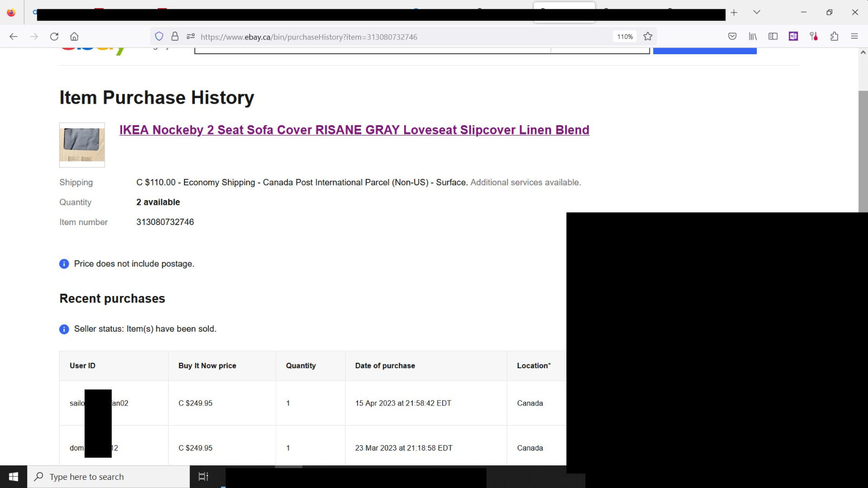Select the 'Date of purchase' header
The height and width of the screenshot is (488, 868).
pyautogui.click(x=385, y=366)
